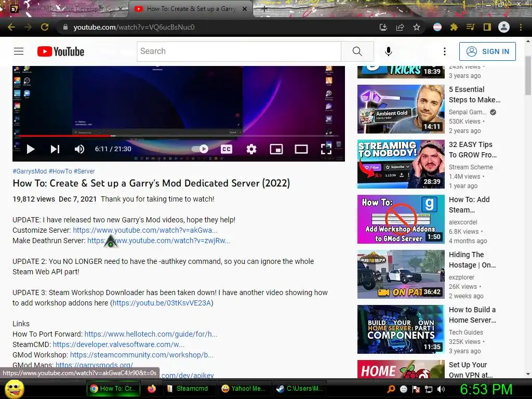Open the smiley start button on taskbar
The image size is (532, 399).
point(14,389)
